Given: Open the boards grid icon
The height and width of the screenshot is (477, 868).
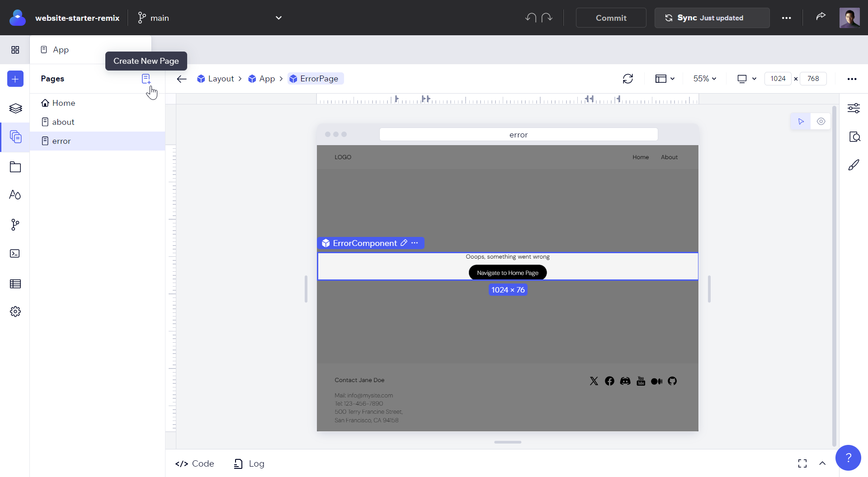Looking at the screenshot, I should point(15,49).
